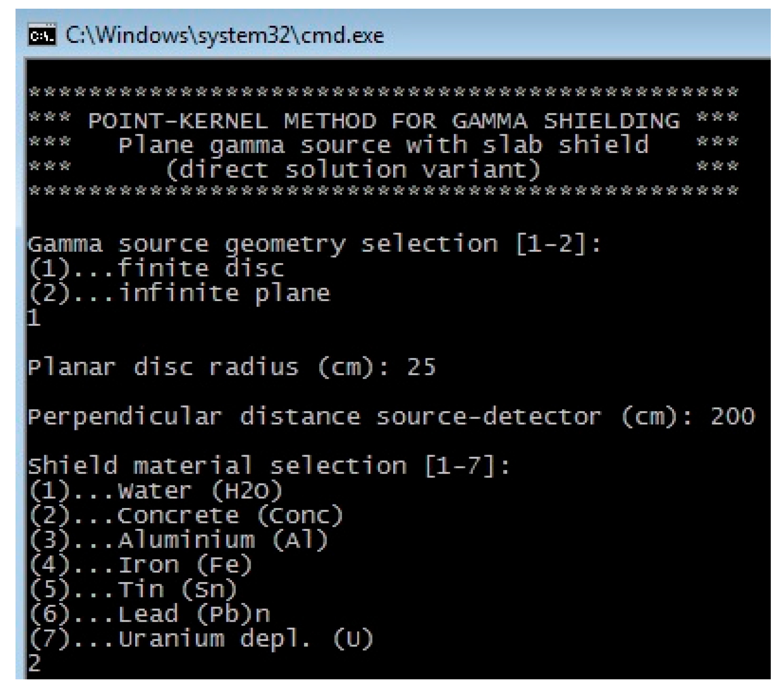Image resolution: width=784 pixels, height=688 pixels.
Task: Click the '(2)...infinite plane' option line
Action: tap(179, 293)
